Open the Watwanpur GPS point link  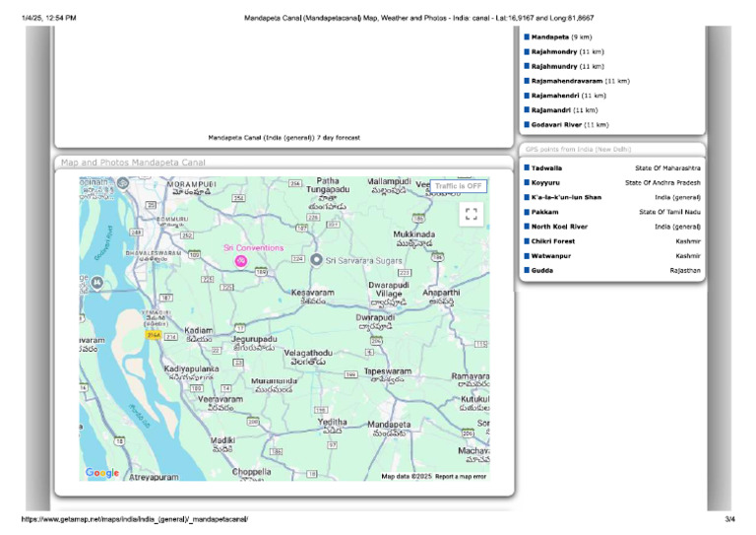pyautogui.click(x=552, y=255)
